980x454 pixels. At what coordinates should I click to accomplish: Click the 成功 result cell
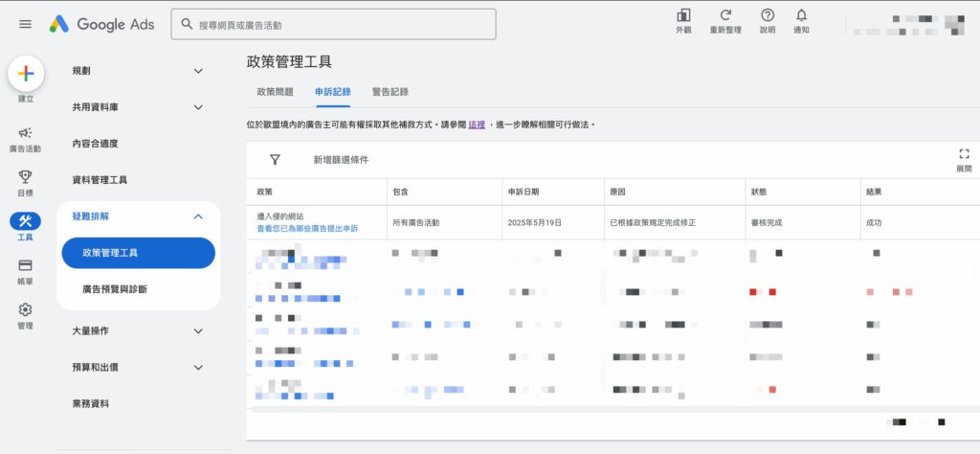coord(874,222)
